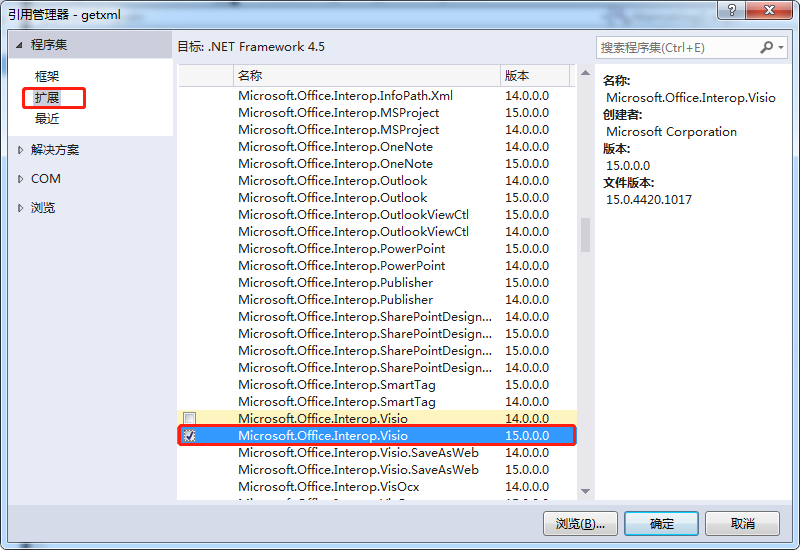This screenshot has height=550, width=800.
Task: Click the scrollbar down arrow
Action: tap(586, 491)
